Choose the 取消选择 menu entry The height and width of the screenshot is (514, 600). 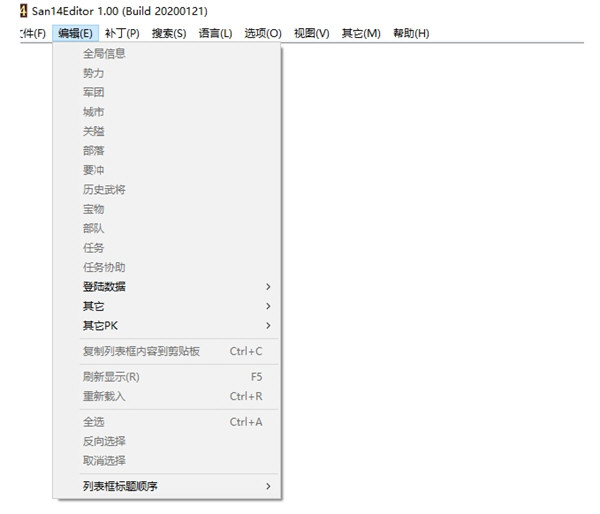[x=167, y=461]
